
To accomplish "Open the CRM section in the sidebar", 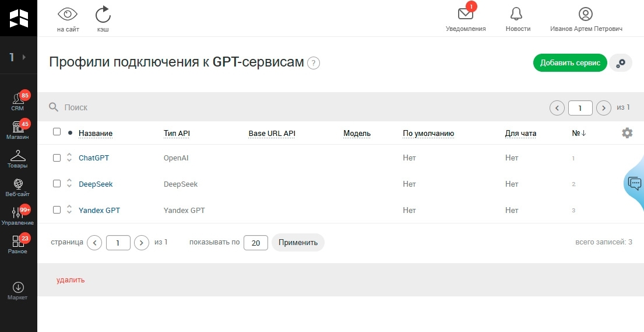I will (x=17, y=101).
